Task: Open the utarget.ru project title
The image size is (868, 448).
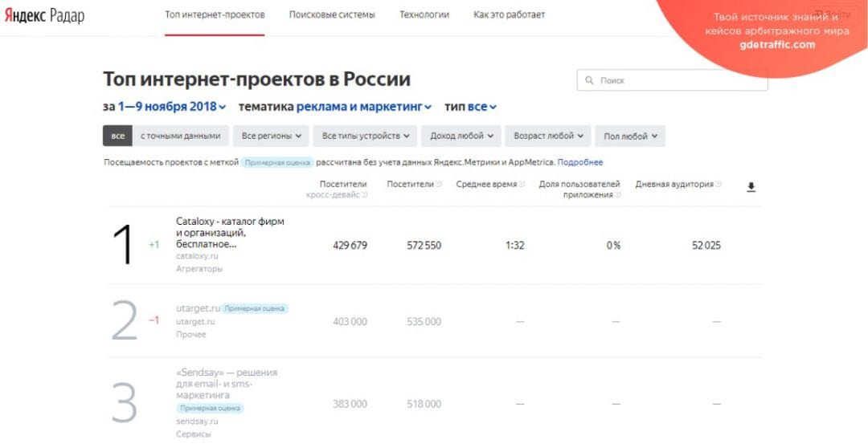Action: pos(199,308)
